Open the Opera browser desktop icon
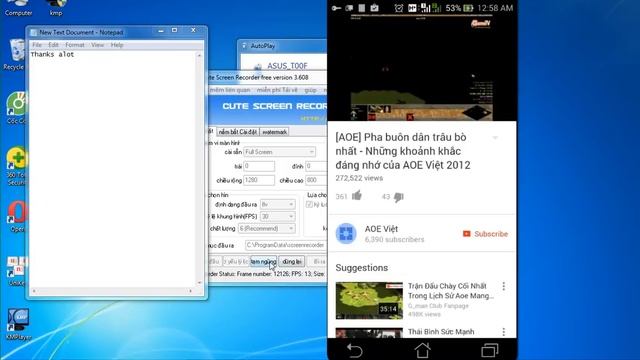 point(16,216)
